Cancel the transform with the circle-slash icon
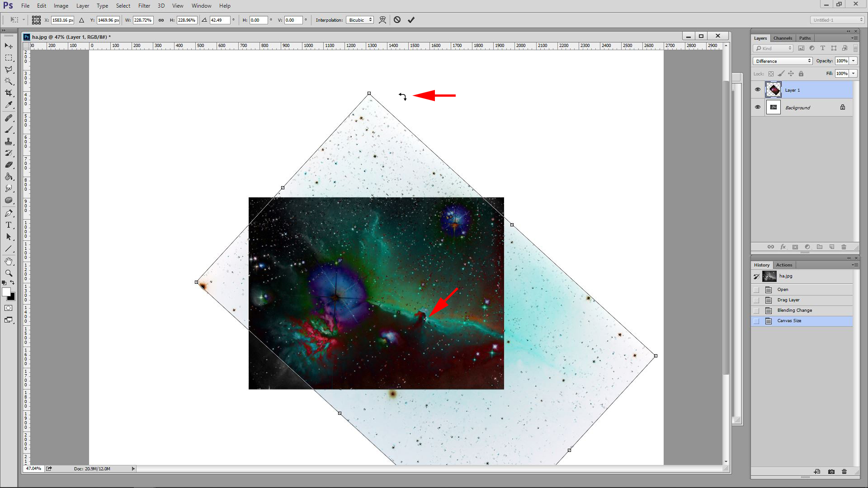 (x=397, y=20)
